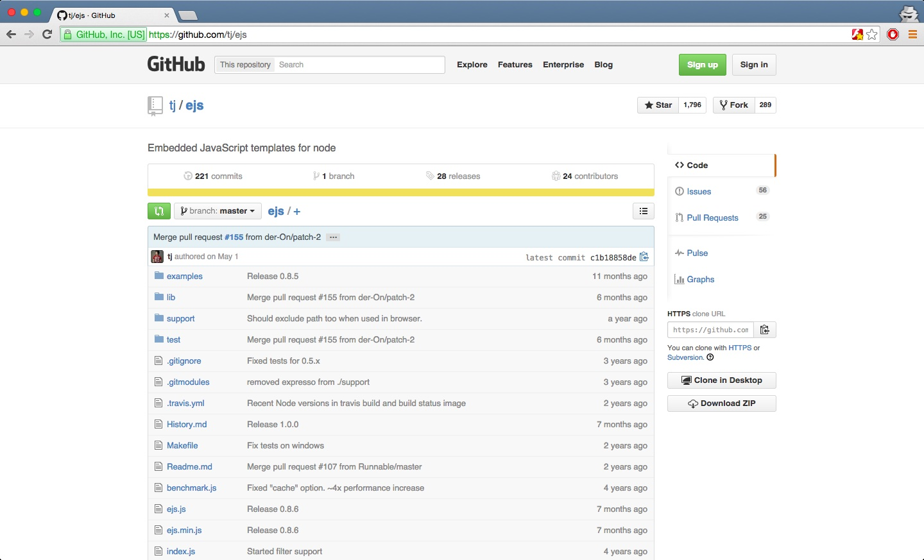
Task: Open the examples folder icon
Action: 158,276
